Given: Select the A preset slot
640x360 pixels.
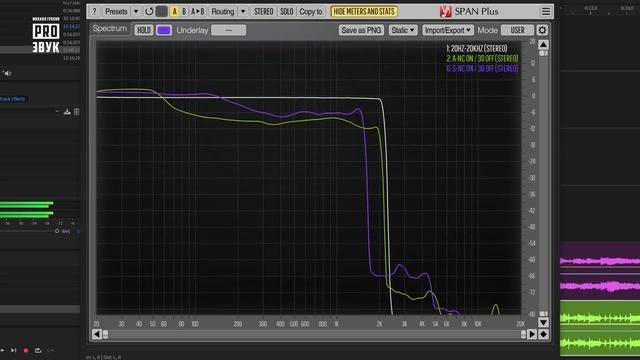Looking at the screenshot, I should click(175, 11).
